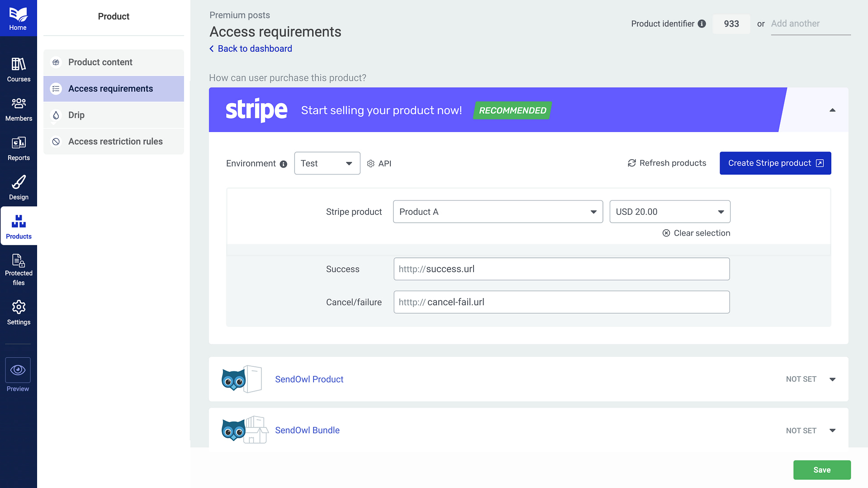Open the Stripe product dropdown
This screenshot has height=488, width=868.
pyautogui.click(x=498, y=212)
